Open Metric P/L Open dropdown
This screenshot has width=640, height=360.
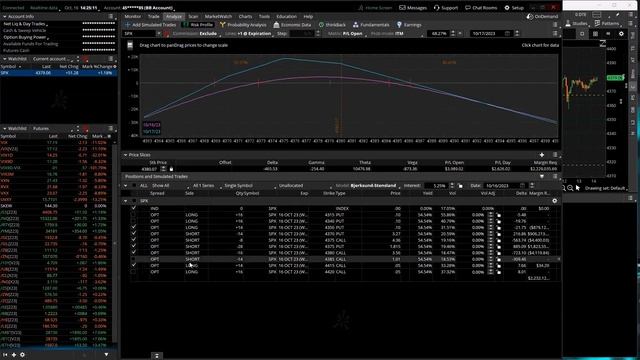click(x=347, y=33)
